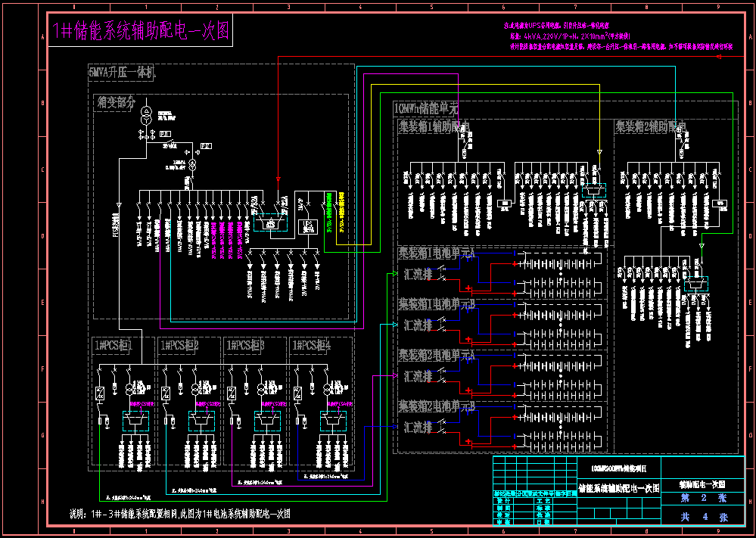
Task: Click cyan dashed switch box in 集装箱1辅助配电
Action: [594, 191]
